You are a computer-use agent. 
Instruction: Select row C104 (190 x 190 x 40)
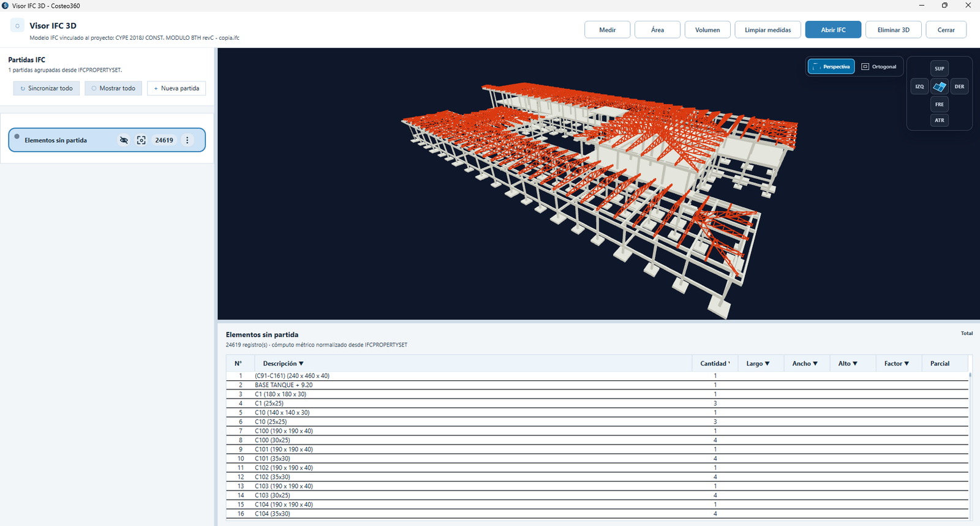[597, 505]
